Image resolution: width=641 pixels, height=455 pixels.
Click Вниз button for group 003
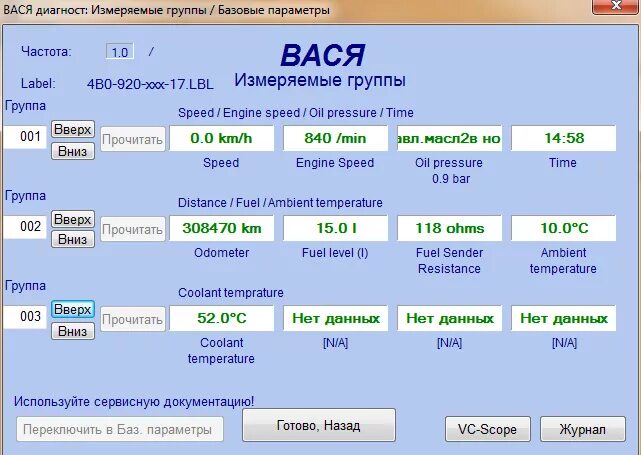[x=73, y=331]
